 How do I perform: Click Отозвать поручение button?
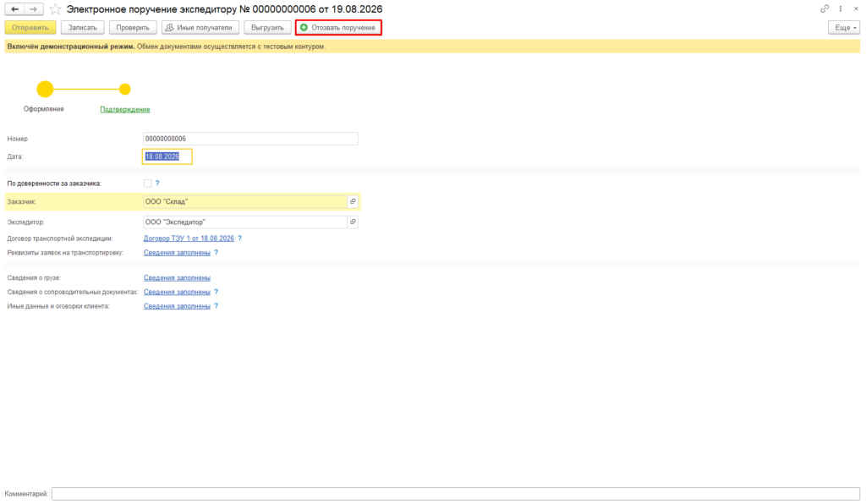(338, 28)
